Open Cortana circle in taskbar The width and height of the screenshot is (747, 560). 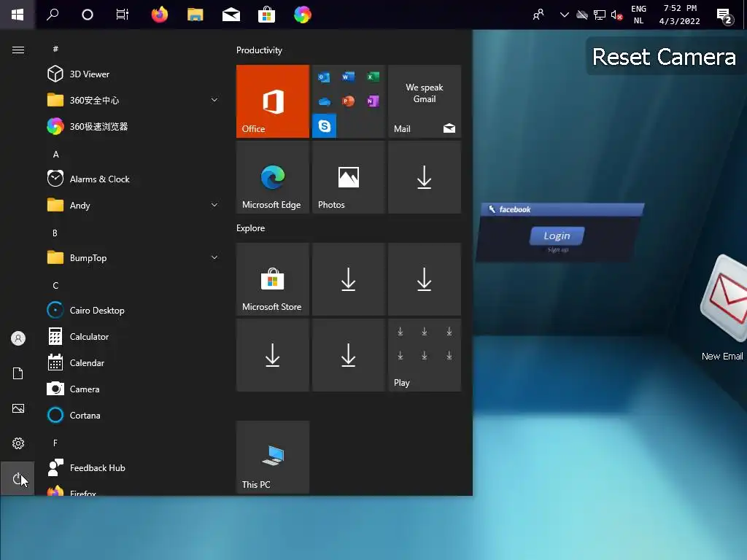click(x=88, y=15)
